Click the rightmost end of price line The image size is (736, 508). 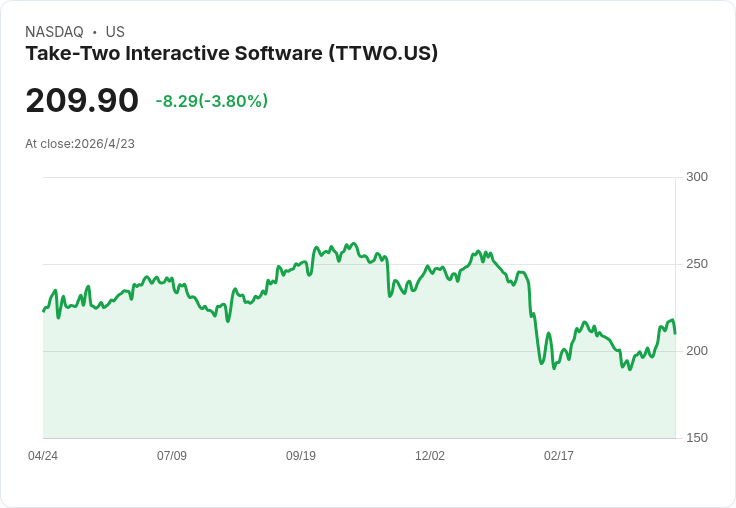(x=675, y=333)
